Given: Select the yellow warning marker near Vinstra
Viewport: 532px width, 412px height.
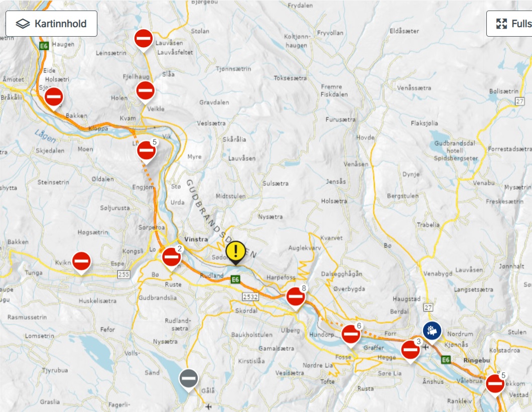Looking at the screenshot, I should tap(235, 252).
